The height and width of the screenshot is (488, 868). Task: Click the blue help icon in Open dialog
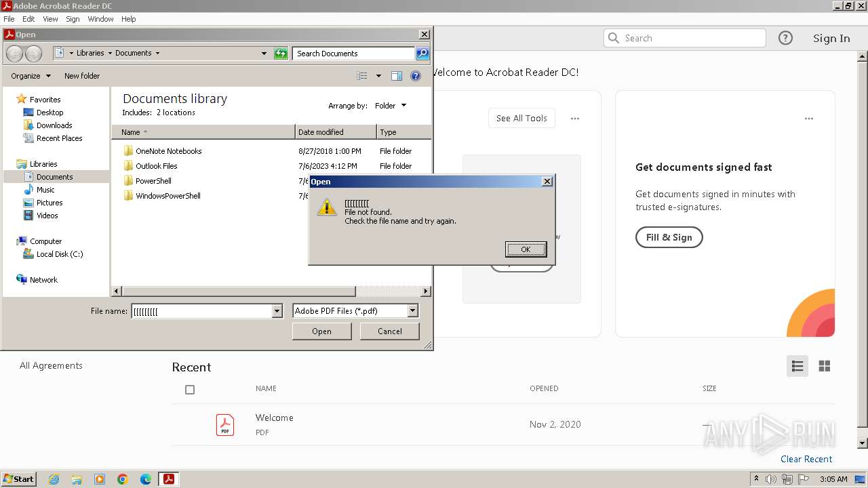pyautogui.click(x=416, y=76)
